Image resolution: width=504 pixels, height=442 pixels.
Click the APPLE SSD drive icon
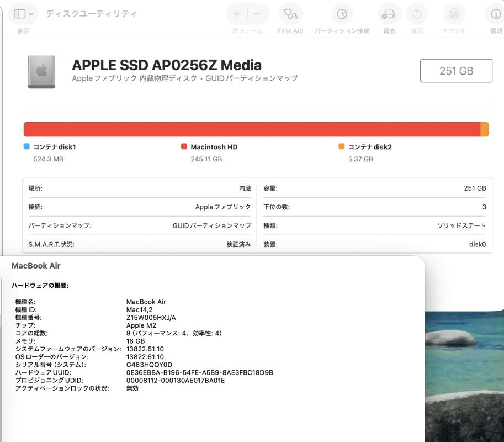pos(41,71)
